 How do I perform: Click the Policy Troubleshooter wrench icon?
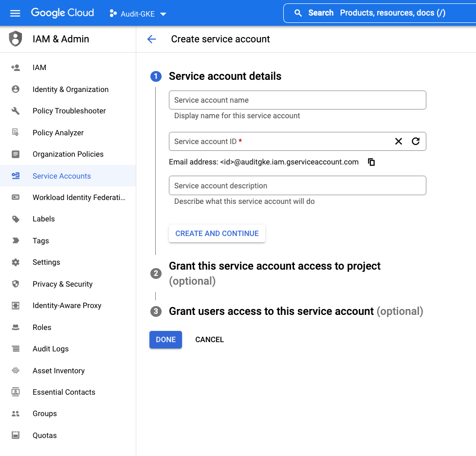16,111
